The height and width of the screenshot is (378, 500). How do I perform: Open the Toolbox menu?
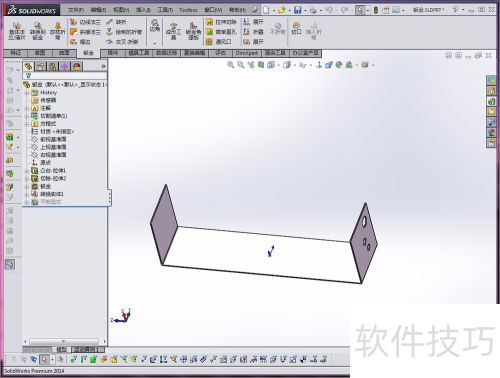188,10
